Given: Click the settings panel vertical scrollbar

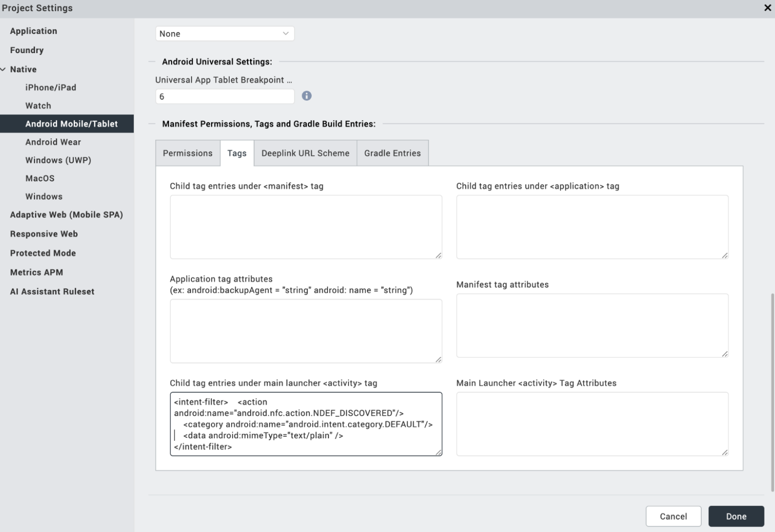Looking at the screenshot, I should [772, 391].
